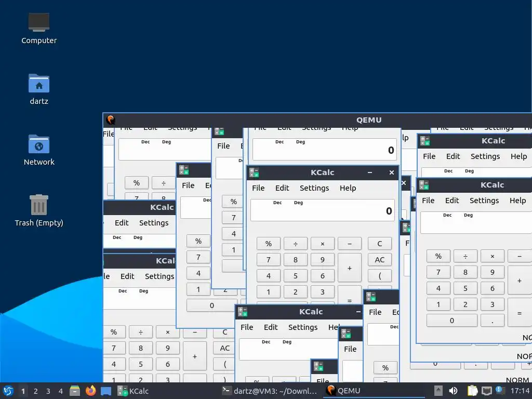Click the + key in the bottom-left KCalc keypad
Screen dimensions: 532x399
click(195, 356)
